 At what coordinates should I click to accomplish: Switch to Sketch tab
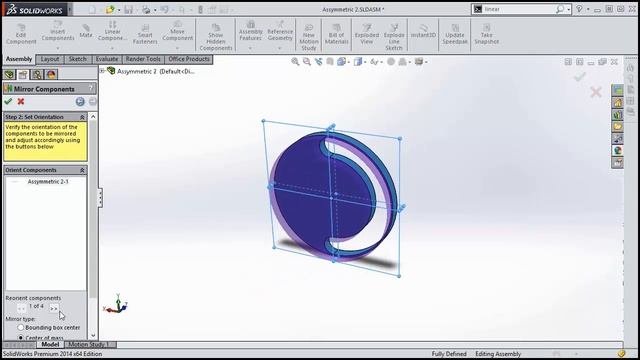click(x=78, y=59)
